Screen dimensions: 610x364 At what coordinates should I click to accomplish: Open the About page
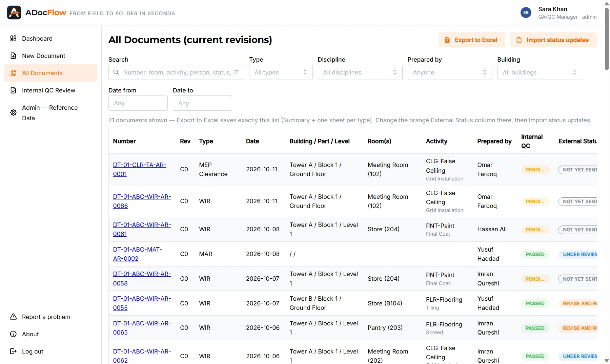(51, 334)
